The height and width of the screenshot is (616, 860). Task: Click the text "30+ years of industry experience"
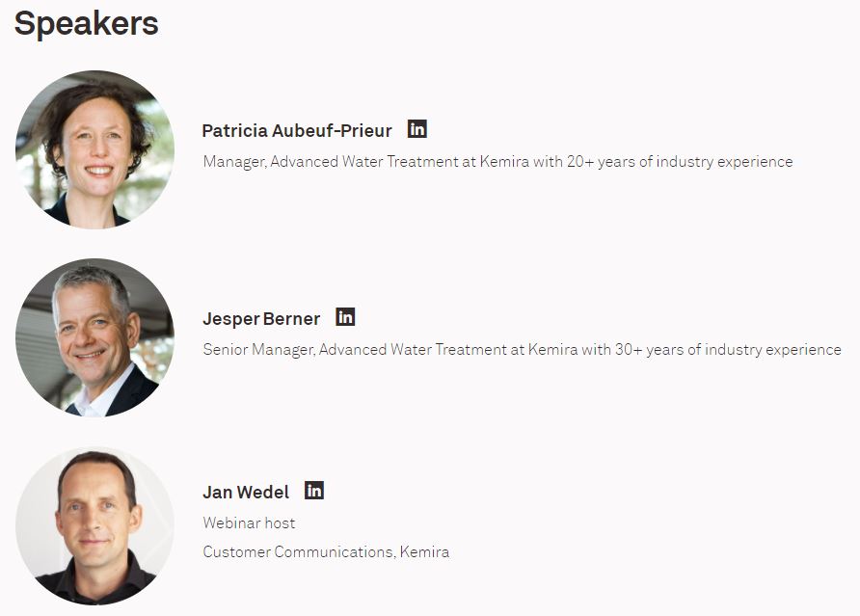(728, 350)
